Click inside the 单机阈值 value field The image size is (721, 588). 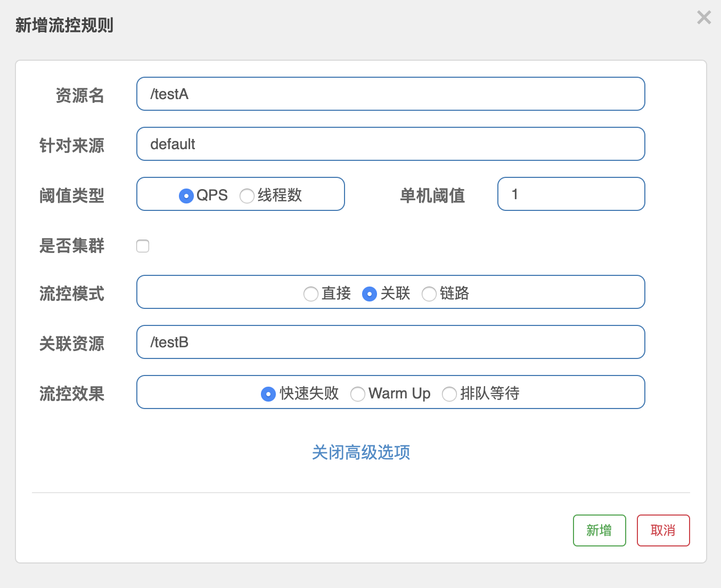point(571,194)
